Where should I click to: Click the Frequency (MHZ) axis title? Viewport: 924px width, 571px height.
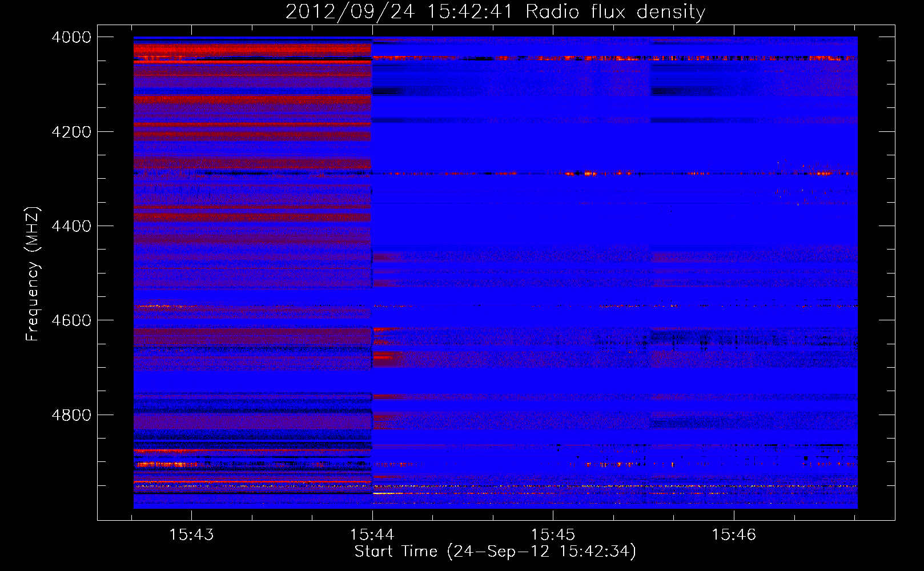coord(33,274)
